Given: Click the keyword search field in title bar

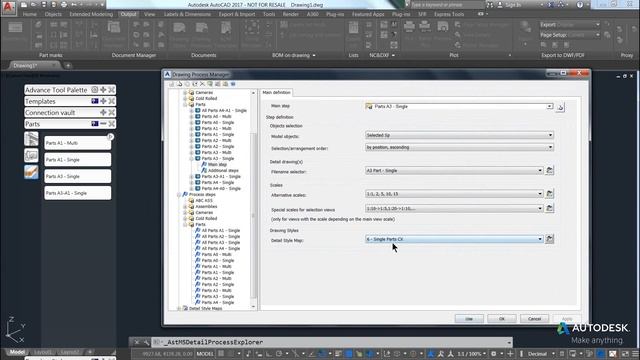Looking at the screenshot, I should click(x=446, y=5).
